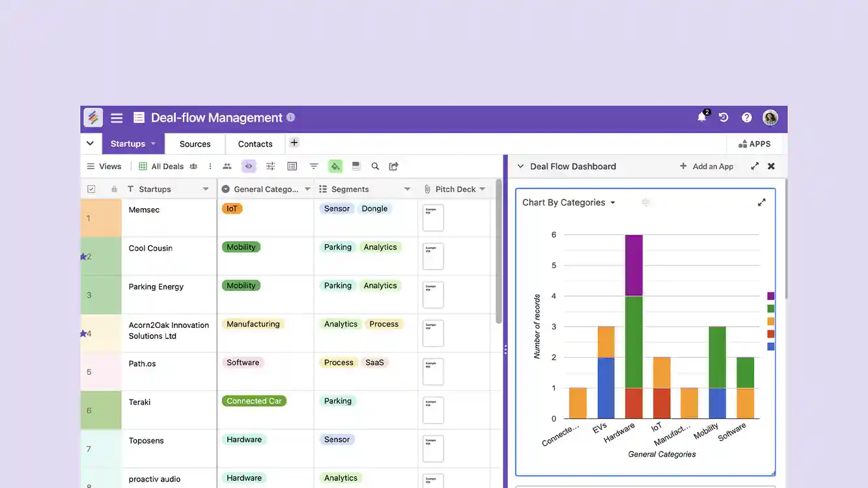Click the Add an App button
The width and height of the screenshot is (868, 488).
pos(707,166)
